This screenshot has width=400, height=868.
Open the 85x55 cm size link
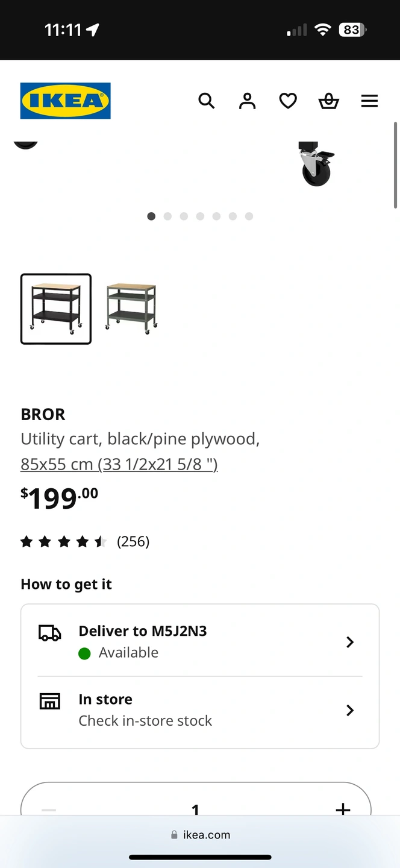tap(119, 464)
